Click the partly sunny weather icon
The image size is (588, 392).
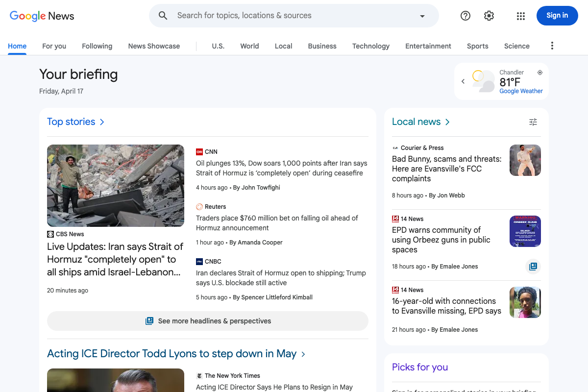point(483,81)
